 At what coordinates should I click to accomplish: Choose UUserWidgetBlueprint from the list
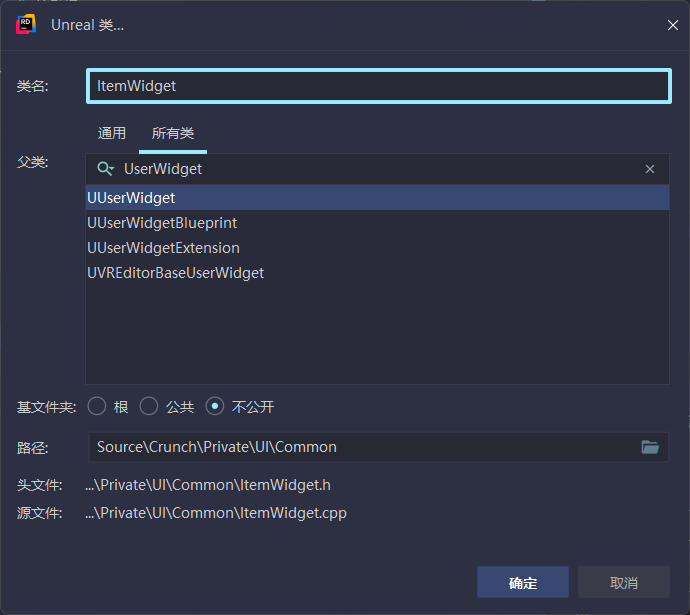378,223
